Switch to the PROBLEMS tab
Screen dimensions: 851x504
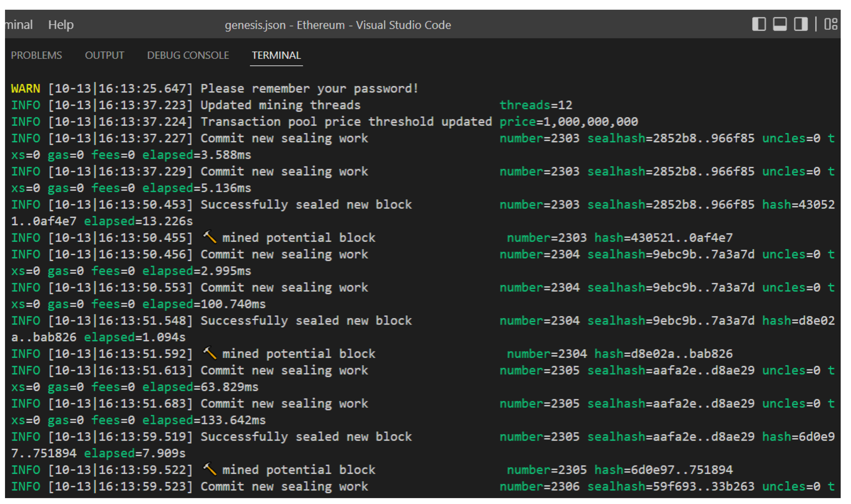36,55
